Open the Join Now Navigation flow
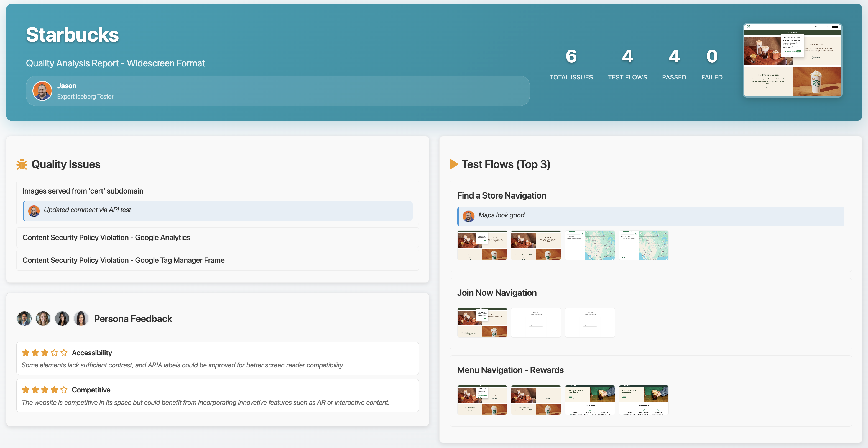This screenshot has height=448, width=868. pyautogui.click(x=497, y=292)
